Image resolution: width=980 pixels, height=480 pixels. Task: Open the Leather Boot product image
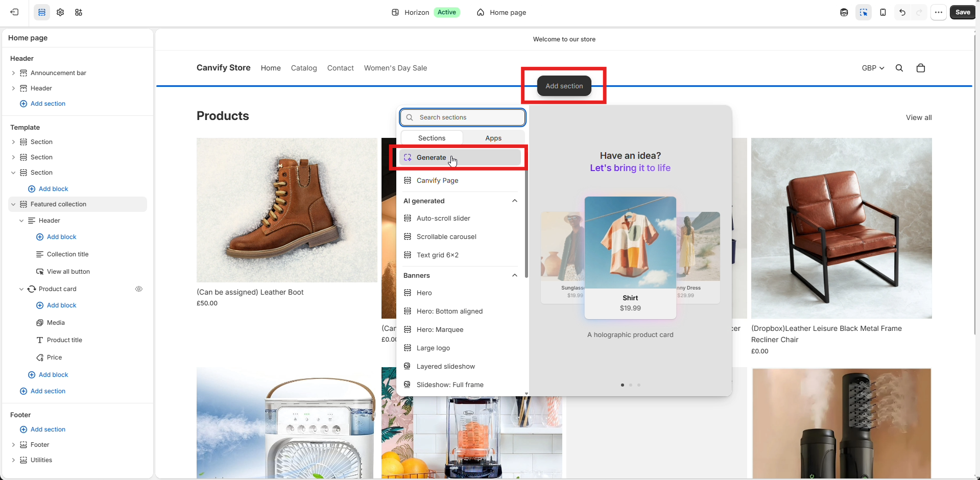(x=287, y=210)
